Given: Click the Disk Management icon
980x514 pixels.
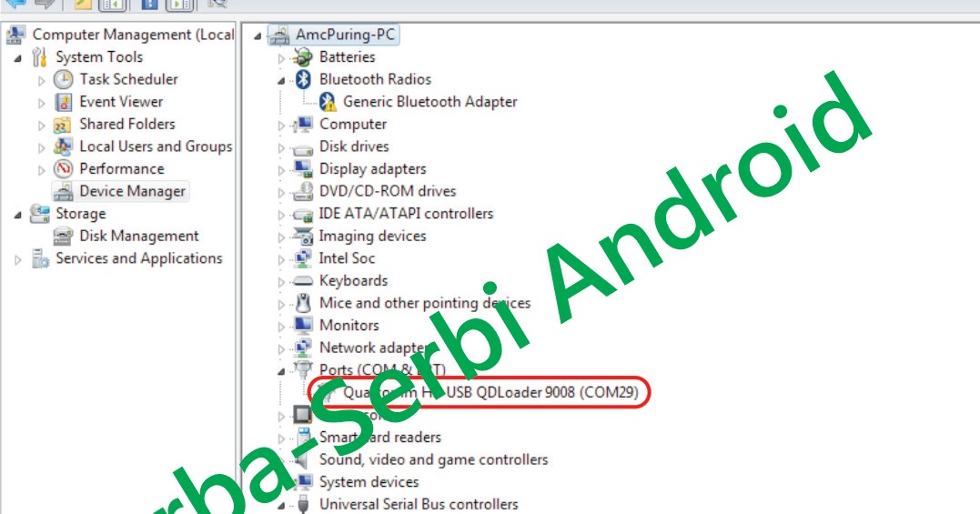Looking at the screenshot, I should click(x=63, y=237).
